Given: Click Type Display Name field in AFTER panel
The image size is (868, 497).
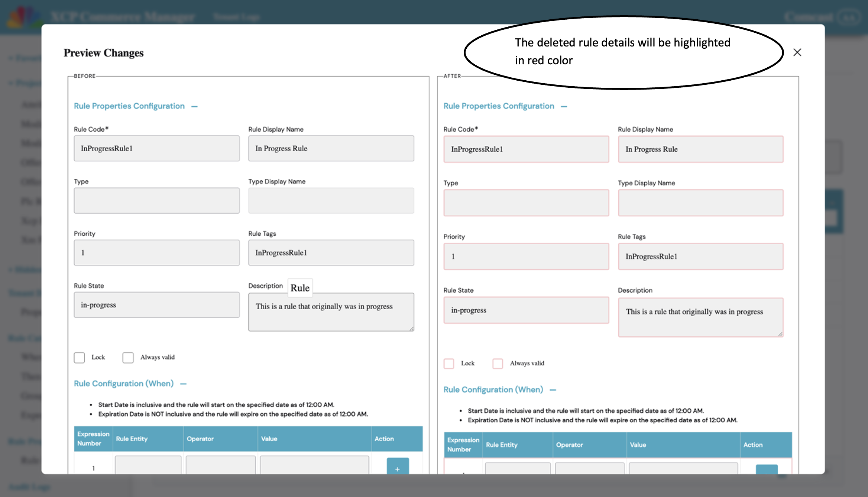Looking at the screenshot, I should point(701,203).
